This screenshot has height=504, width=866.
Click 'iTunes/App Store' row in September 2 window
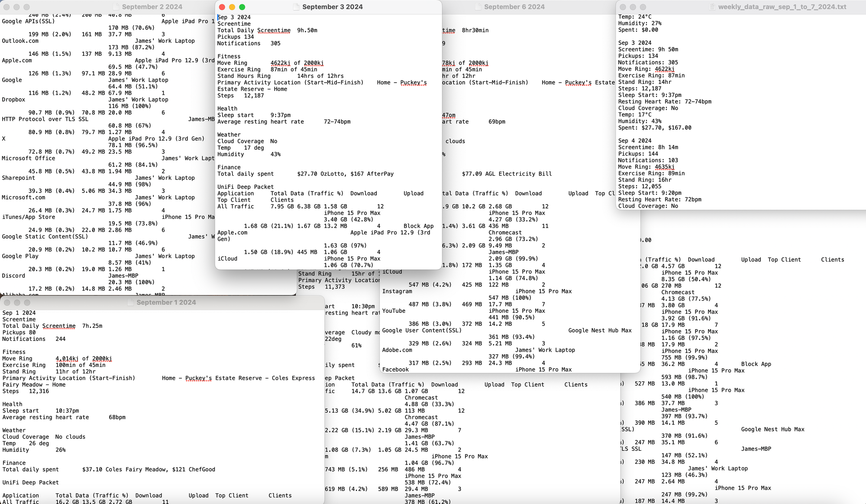pos(29,217)
